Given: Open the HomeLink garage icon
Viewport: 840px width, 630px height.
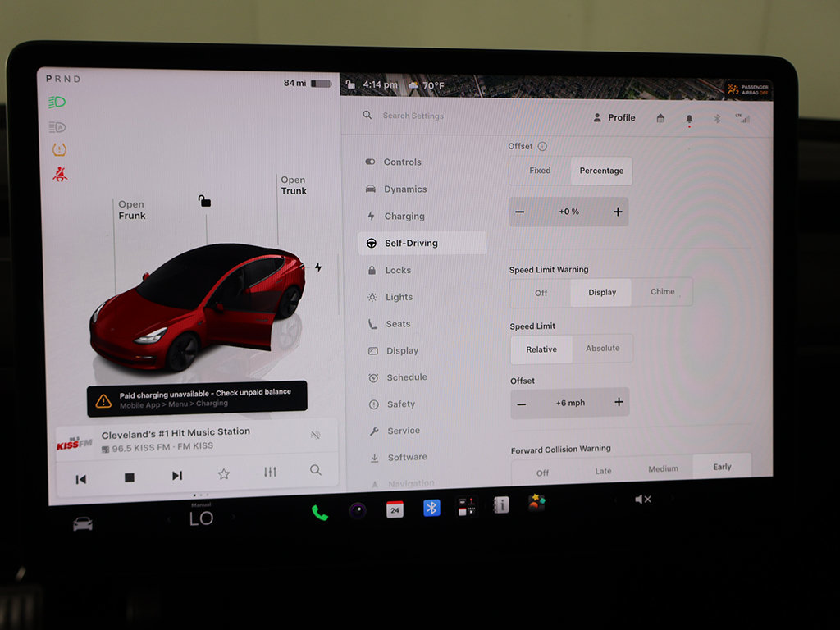Looking at the screenshot, I should [x=660, y=118].
